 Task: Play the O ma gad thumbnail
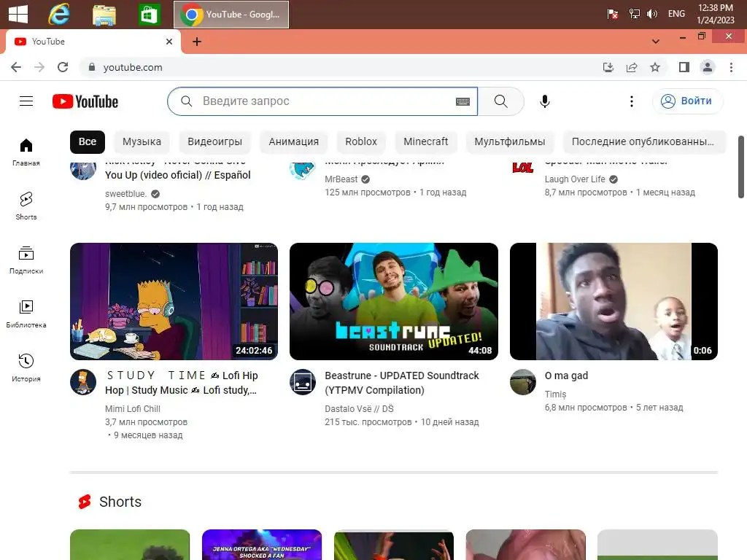pyautogui.click(x=614, y=301)
